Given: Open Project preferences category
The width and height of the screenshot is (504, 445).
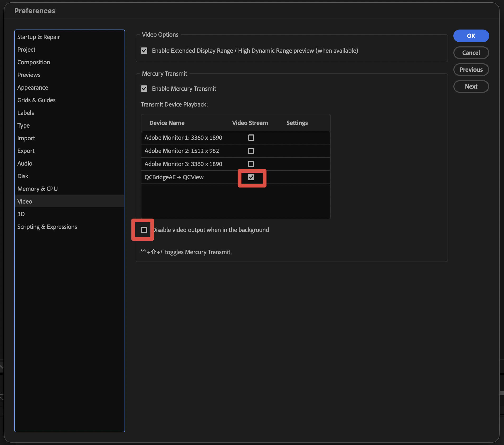Looking at the screenshot, I should 70,50.
